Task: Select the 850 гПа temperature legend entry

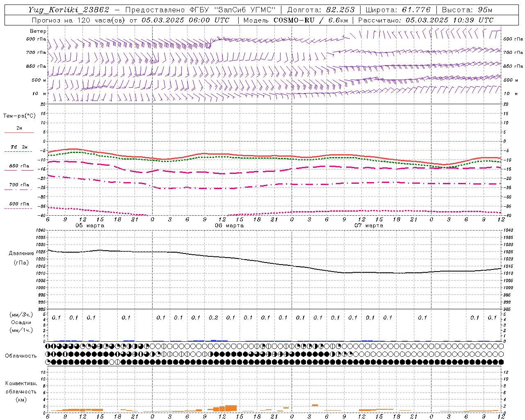Action: 19,166
